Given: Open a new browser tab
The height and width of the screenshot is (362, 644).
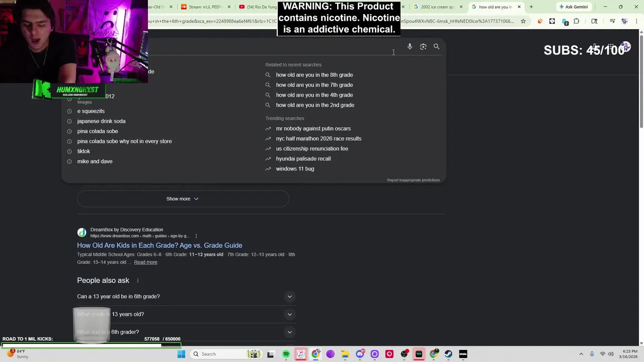Looking at the screenshot, I should coord(531,7).
